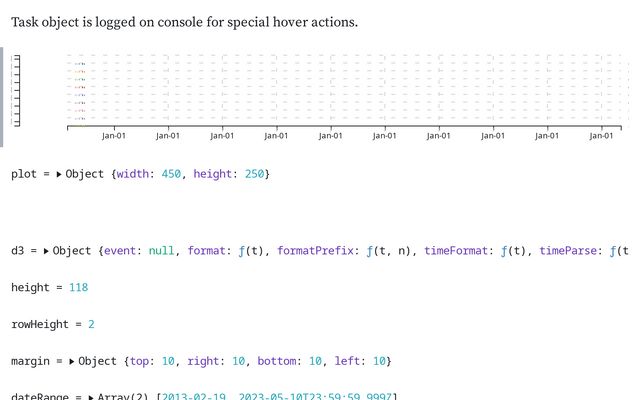The width and height of the screenshot is (640, 400).
Task: Click the last Jan-01 axis tick label
Action: click(x=601, y=136)
